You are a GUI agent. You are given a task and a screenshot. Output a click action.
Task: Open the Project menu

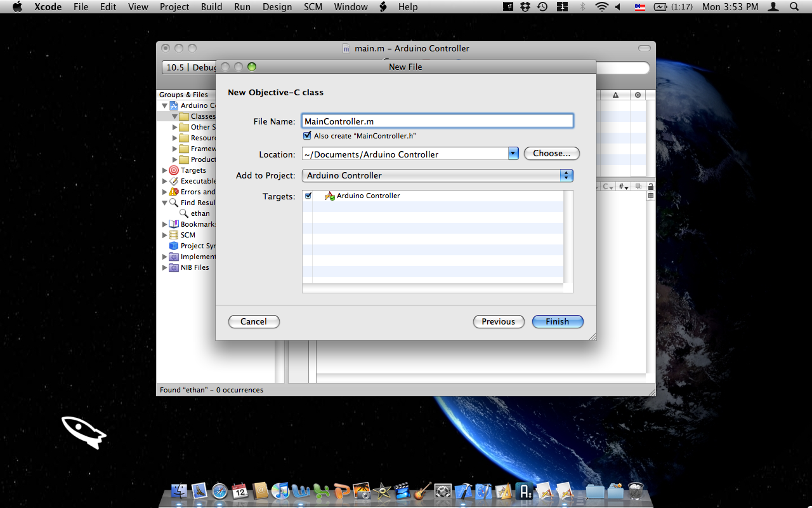pyautogui.click(x=174, y=7)
